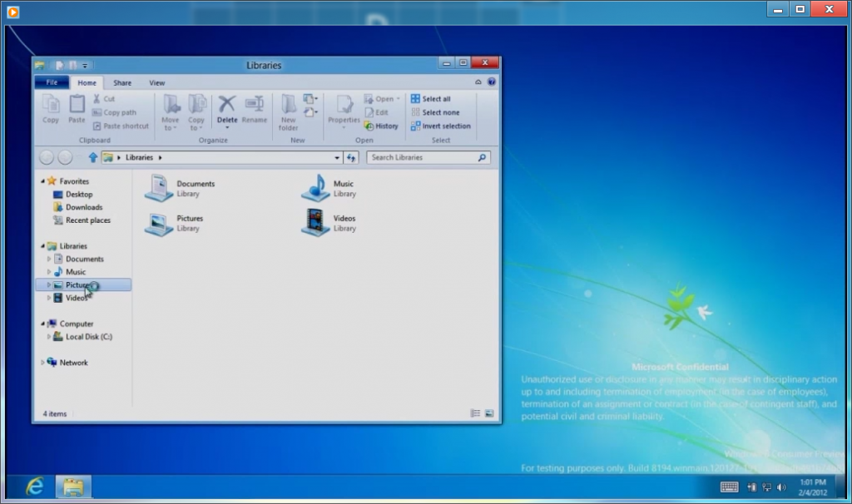Click the network tray icon
Screen dimensions: 852x504
[766, 487]
